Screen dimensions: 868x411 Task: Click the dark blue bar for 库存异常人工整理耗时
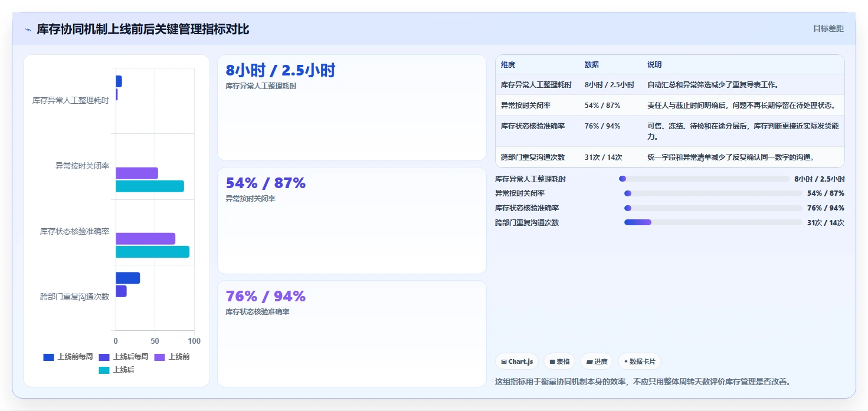coord(119,81)
